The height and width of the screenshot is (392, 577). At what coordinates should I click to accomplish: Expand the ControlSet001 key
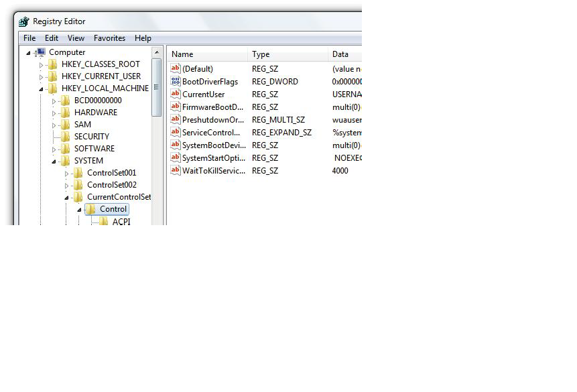(x=66, y=172)
